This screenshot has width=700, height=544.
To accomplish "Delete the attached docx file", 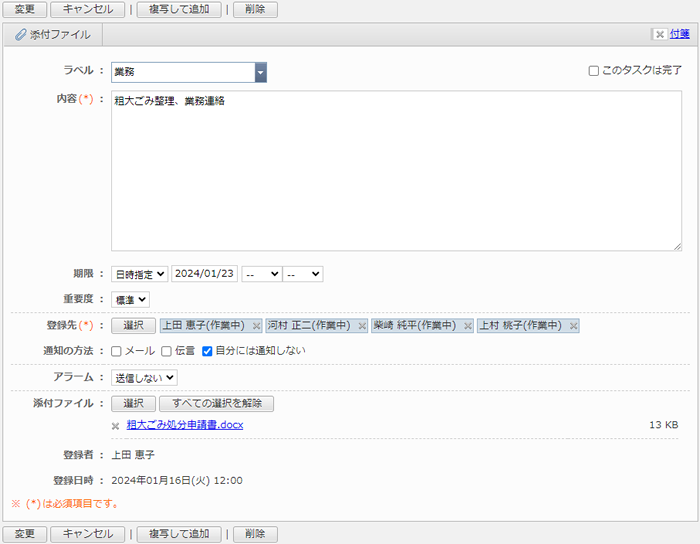I will (x=116, y=426).
